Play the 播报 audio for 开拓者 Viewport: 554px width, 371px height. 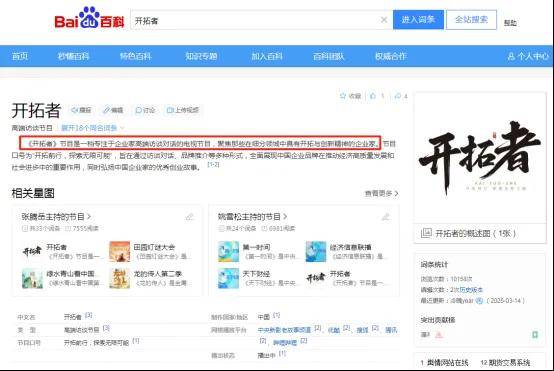81,110
